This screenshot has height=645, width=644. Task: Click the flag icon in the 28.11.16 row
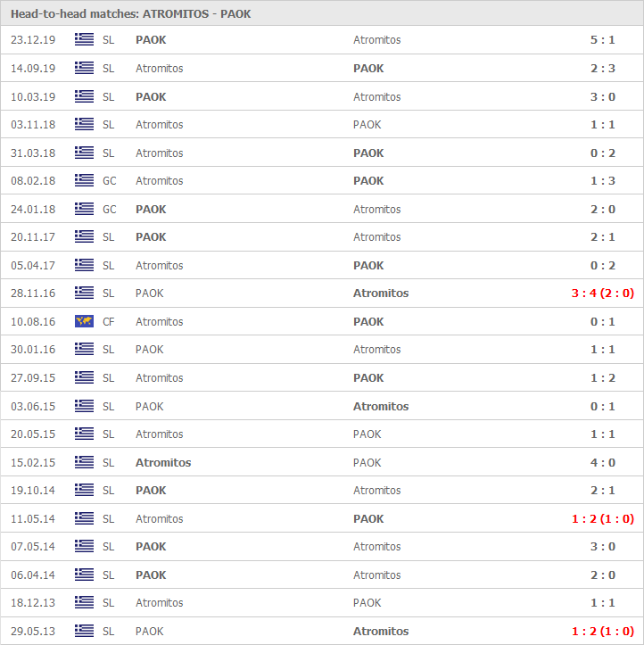point(84,293)
